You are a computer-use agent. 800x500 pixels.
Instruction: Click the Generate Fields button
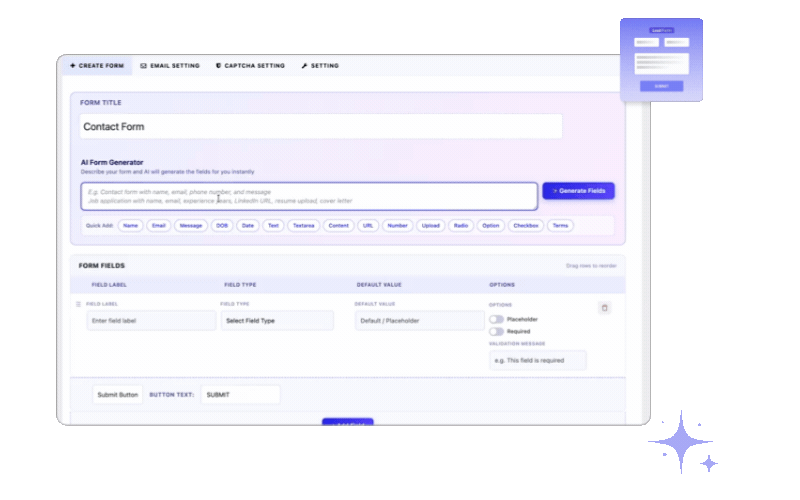click(x=579, y=191)
